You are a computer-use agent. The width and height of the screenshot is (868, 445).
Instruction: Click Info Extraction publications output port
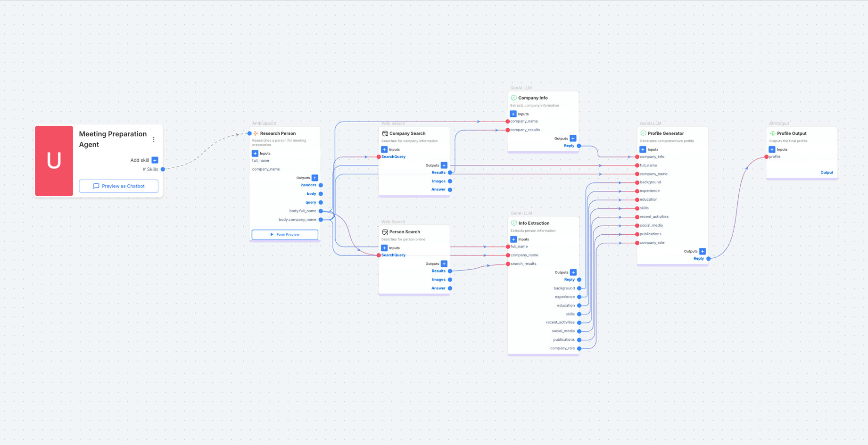coord(579,340)
